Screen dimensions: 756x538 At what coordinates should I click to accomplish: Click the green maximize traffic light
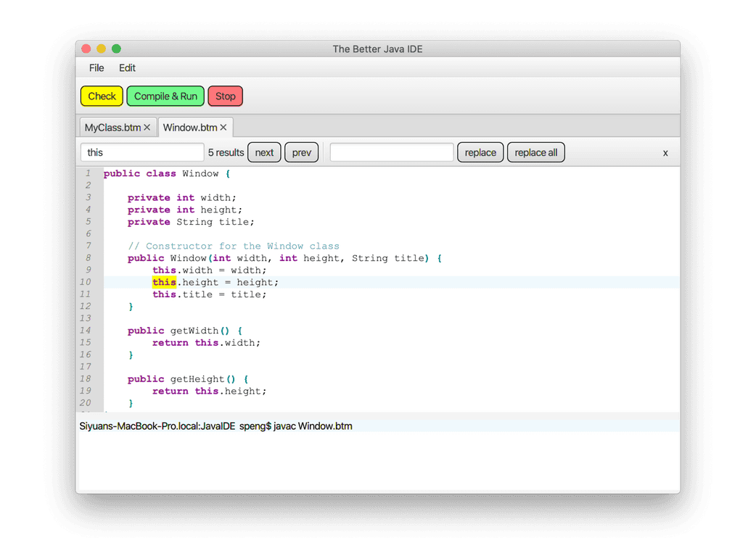click(116, 48)
